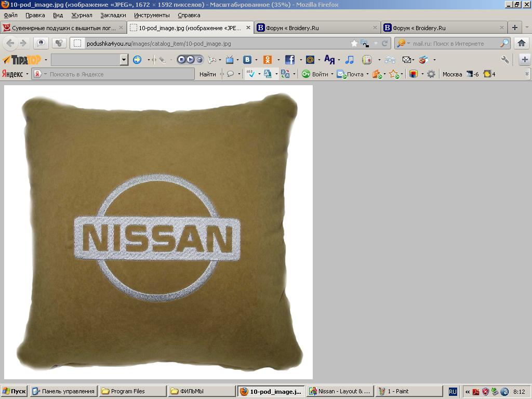Image resolution: width=532 pixels, height=399 pixels.
Task: Click the plus button right of the wrench
Action: point(525,60)
